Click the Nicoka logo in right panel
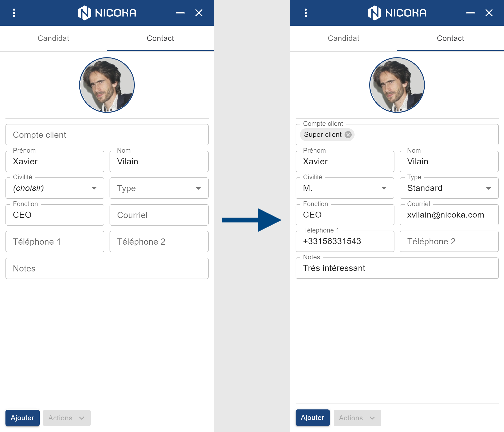Image resolution: width=504 pixels, height=432 pixels. [x=397, y=13]
